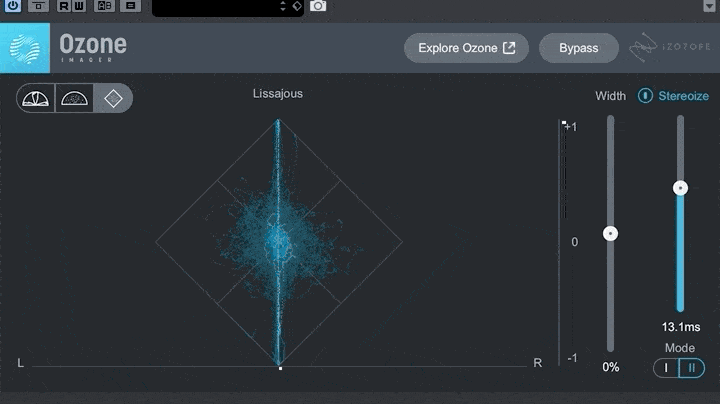Click the Mode label
720x404 pixels.
click(x=680, y=348)
